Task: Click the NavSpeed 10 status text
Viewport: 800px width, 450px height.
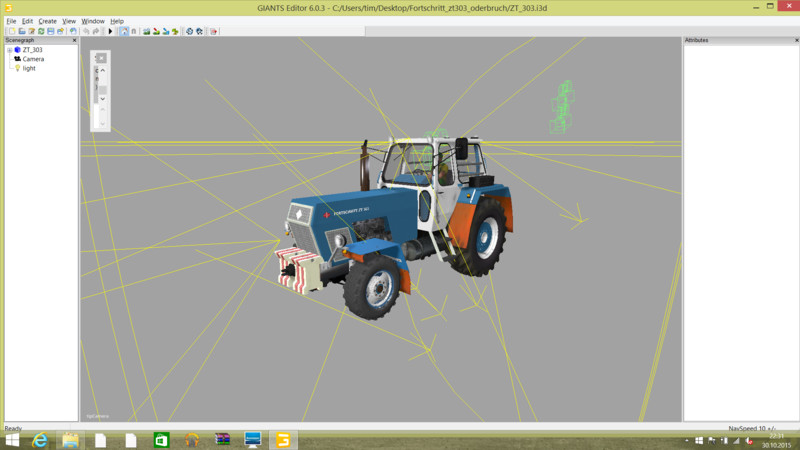Action: tap(752, 428)
